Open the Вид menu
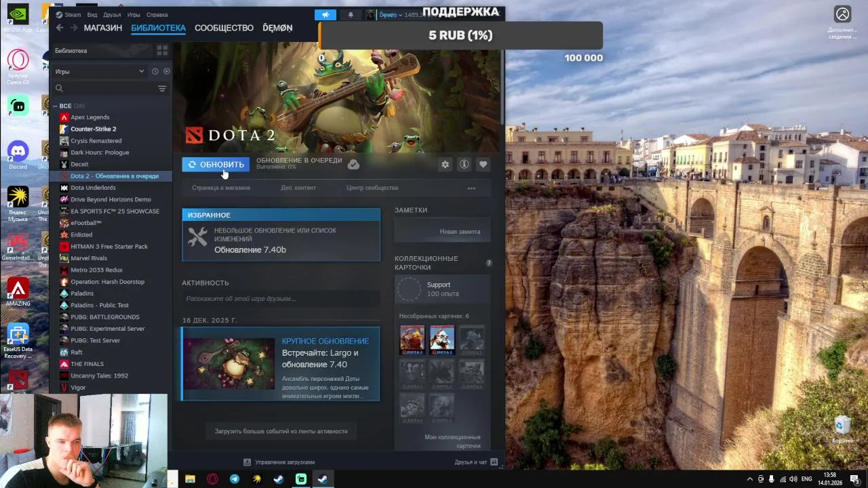 pyautogui.click(x=92, y=14)
